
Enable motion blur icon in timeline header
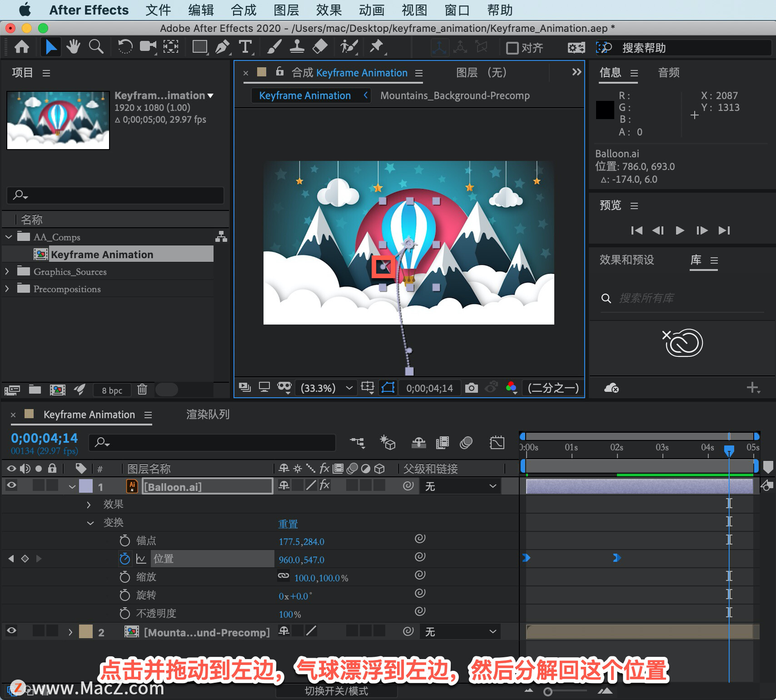[x=466, y=443]
